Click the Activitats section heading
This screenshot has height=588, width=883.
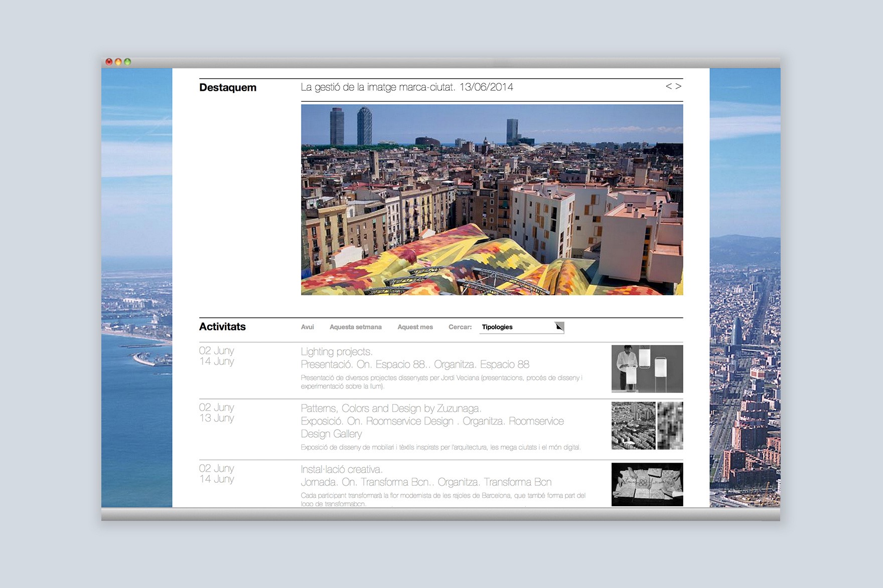(222, 327)
